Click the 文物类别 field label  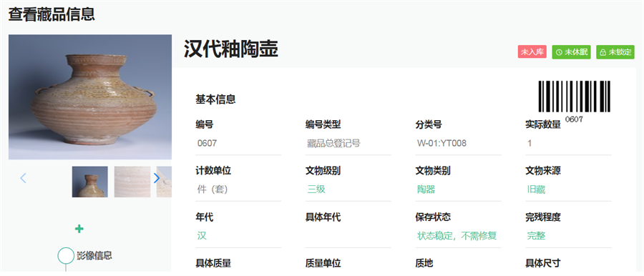coord(433,171)
